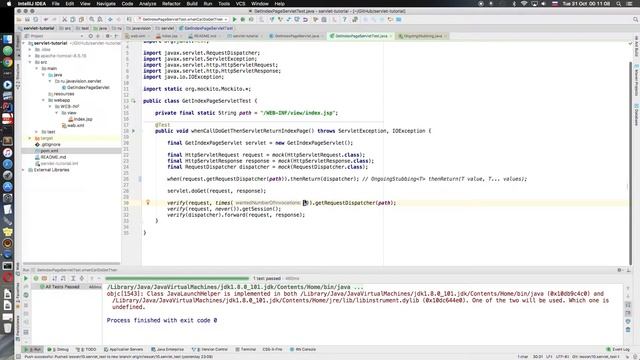Click the intention lightbulb in the gutter
The width and height of the screenshot is (640, 360).
point(148,202)
